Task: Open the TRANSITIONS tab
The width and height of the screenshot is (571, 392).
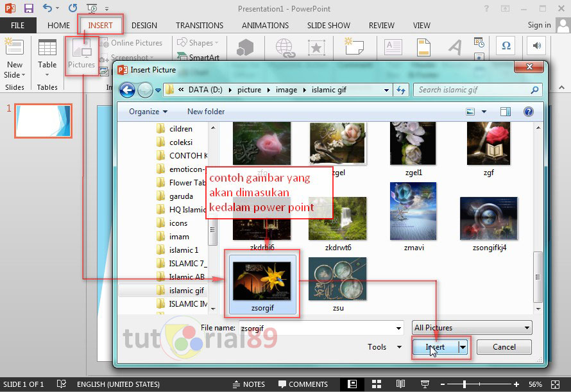Action: pos(200,25)
